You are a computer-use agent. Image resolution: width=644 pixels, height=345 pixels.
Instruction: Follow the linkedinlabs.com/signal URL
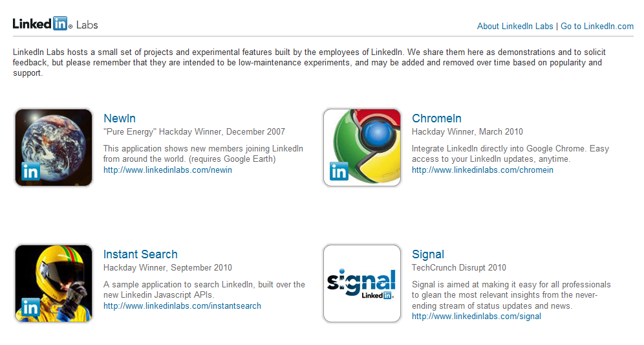point(477,317)
